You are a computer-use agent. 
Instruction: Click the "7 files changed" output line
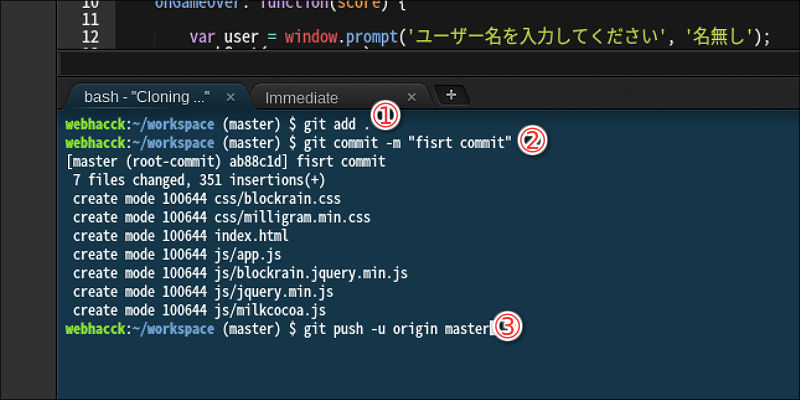[x=199, y=180]
